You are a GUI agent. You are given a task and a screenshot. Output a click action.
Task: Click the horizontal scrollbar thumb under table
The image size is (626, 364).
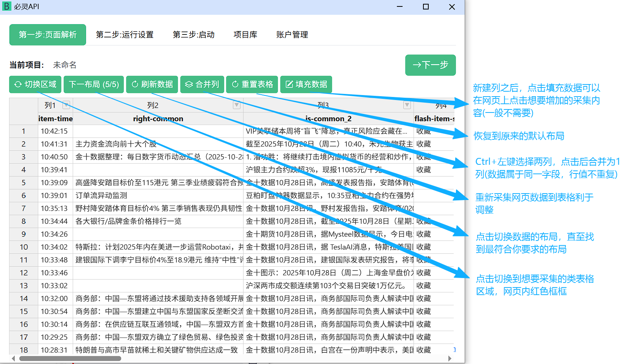(x=70, y=358)
